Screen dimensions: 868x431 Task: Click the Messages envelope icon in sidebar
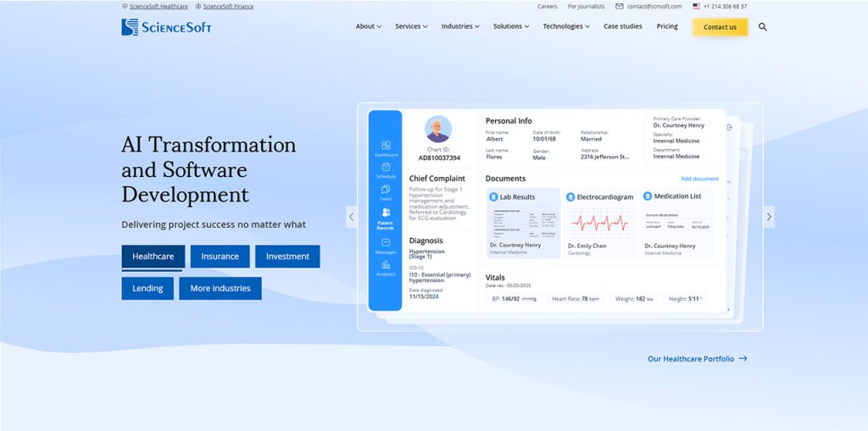click(386, 242)
